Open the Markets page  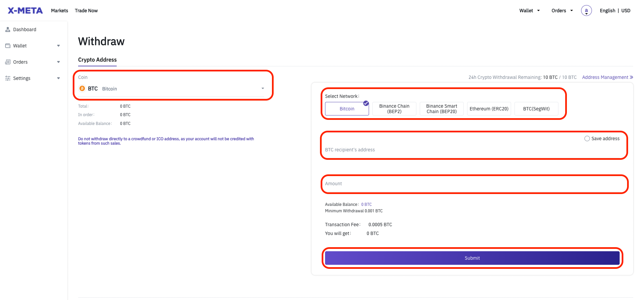60,10
